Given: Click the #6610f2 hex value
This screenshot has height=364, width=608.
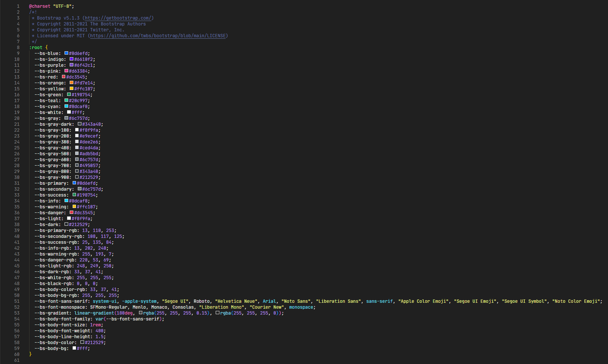Looking at the screenshot, I should pos(83,59).
